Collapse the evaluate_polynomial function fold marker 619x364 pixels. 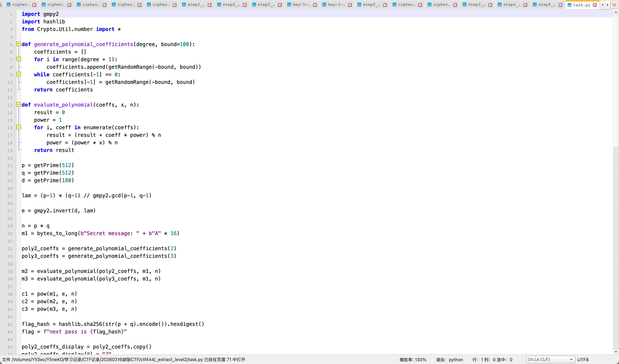point(19,104)
